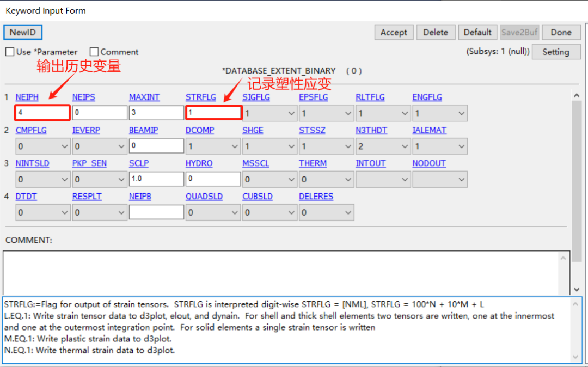Open the N3THDT keyword link
This screenshot has height=367, width=588.
click(x=371, y=130)
